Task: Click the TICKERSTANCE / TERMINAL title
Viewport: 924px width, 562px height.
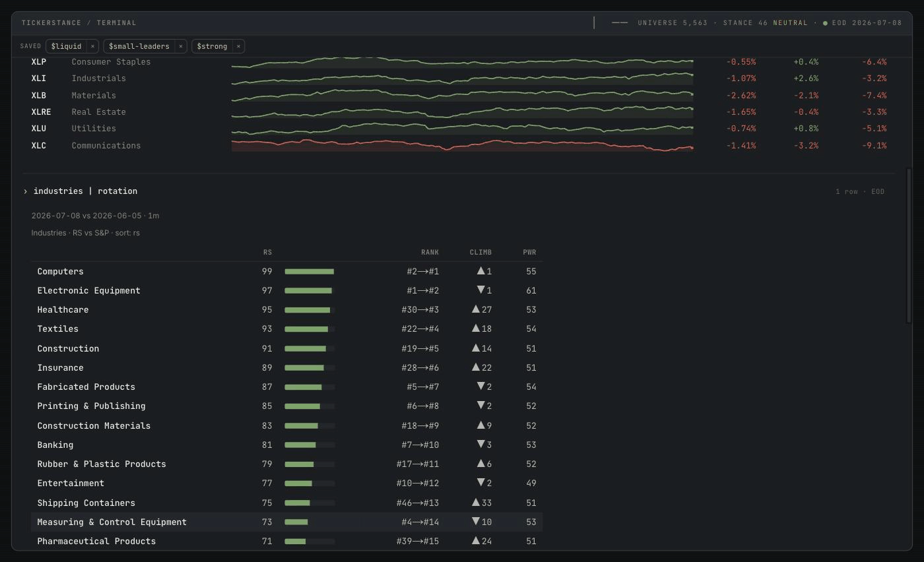Action: (79, 23)
